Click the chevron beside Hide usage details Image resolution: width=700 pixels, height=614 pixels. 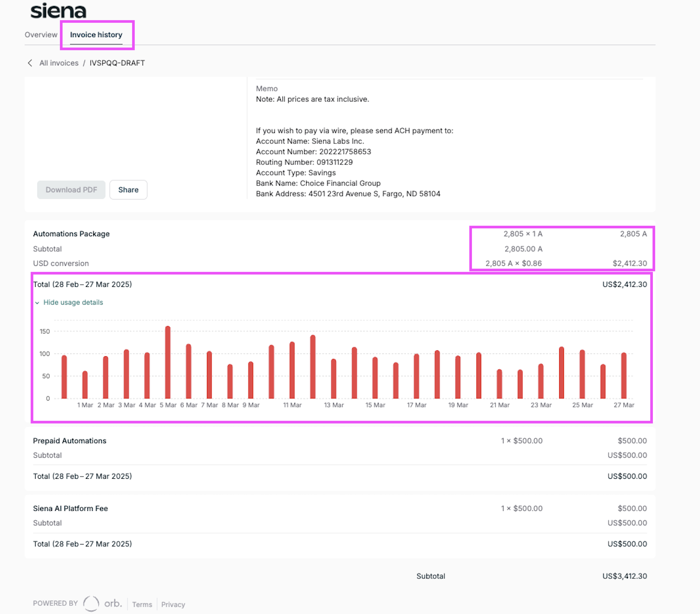pos(37,303)
